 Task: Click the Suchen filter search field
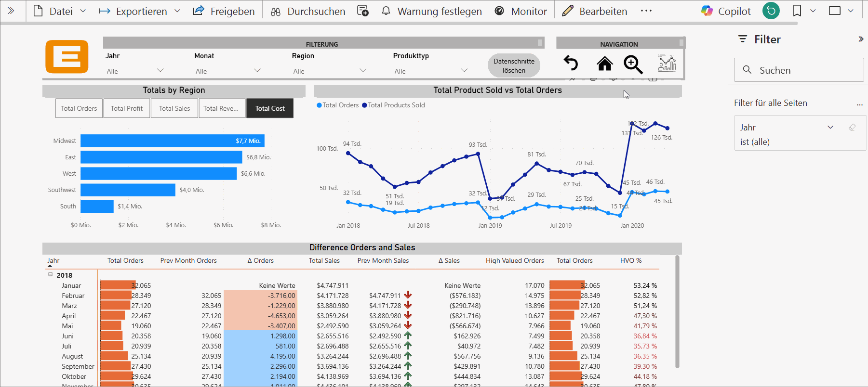[799, 70]
